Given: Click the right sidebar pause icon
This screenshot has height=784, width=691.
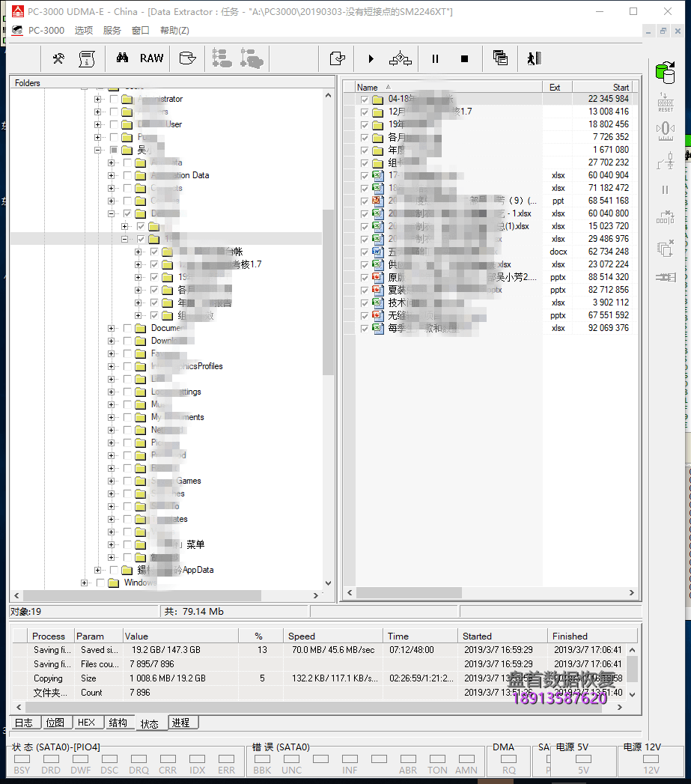Looking at the screenshot, I should [665, 190].
